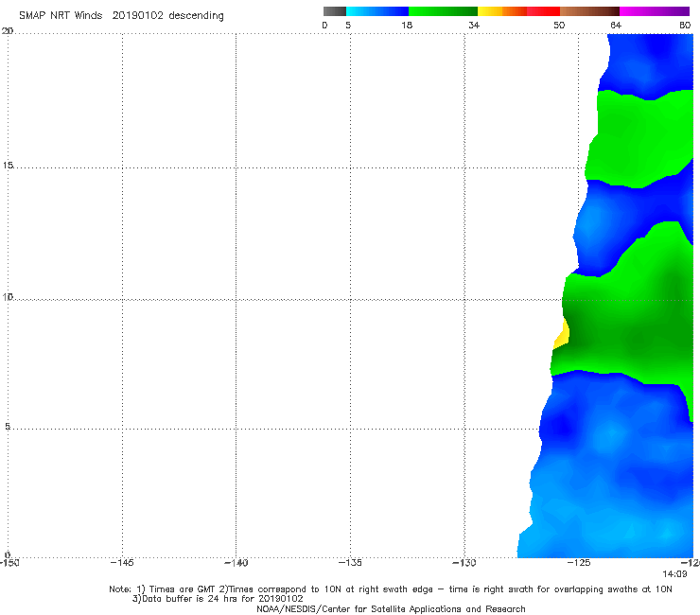This screenshot has height=615, width=700.
Task: Click the longitude axis label '-145'
Action: (122, 563)
